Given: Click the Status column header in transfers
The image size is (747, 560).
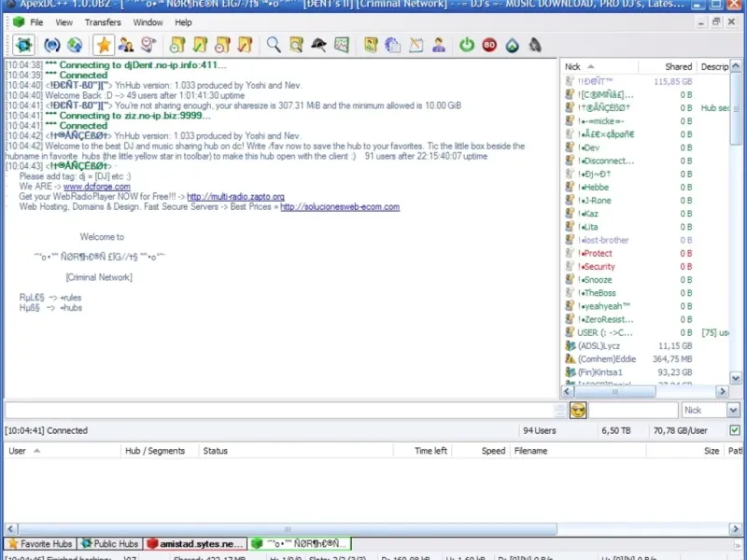Looking at the screenshot, I should tap(296, 451).
